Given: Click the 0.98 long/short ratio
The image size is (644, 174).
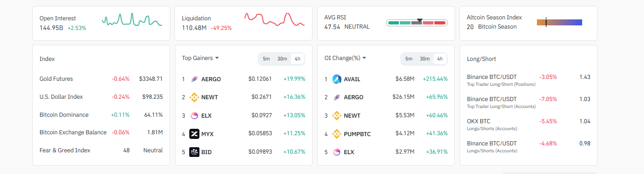Looking at the screenshot, I should click(x=585, y=143).
